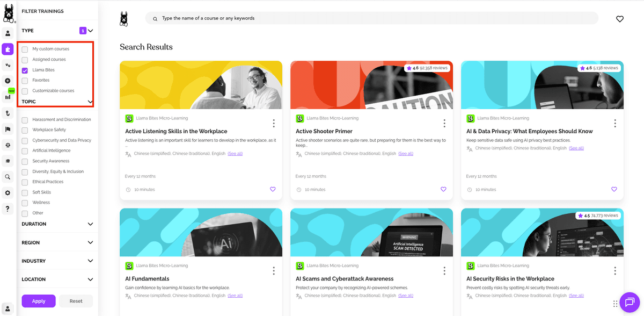This screenshot has height=316, width=644.
Task: Enable the Cybersecurity and Data Privacy topic
Action: tap(25, 141)
